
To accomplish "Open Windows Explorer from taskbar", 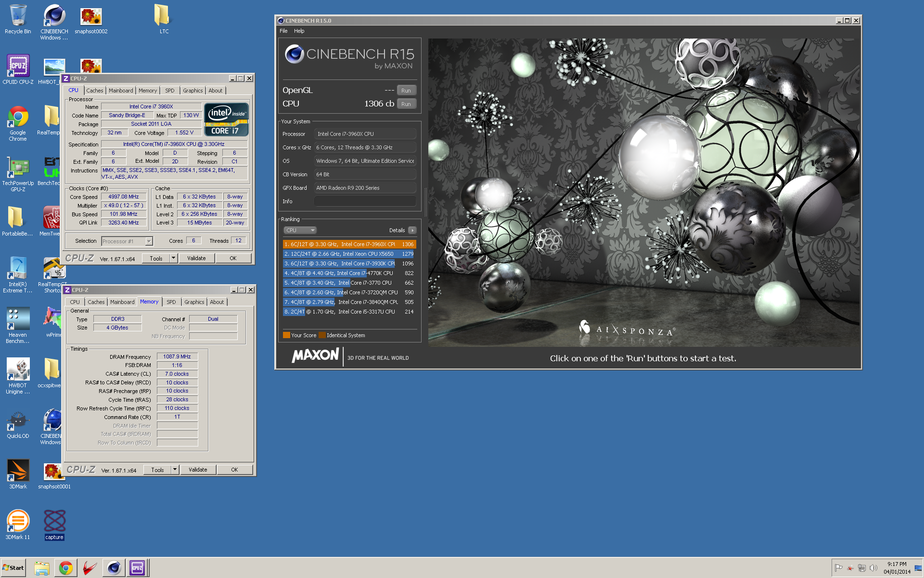I will [42, 568].
